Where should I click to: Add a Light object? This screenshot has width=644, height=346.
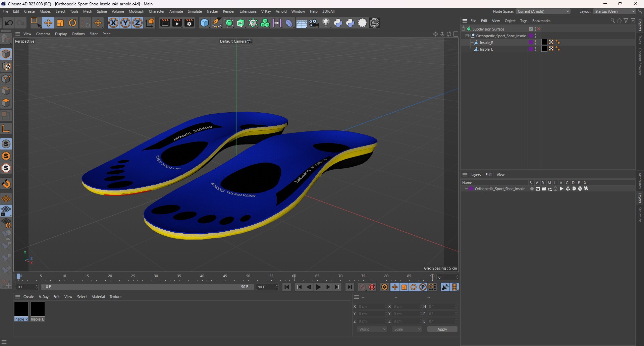[x=326, y=23]
